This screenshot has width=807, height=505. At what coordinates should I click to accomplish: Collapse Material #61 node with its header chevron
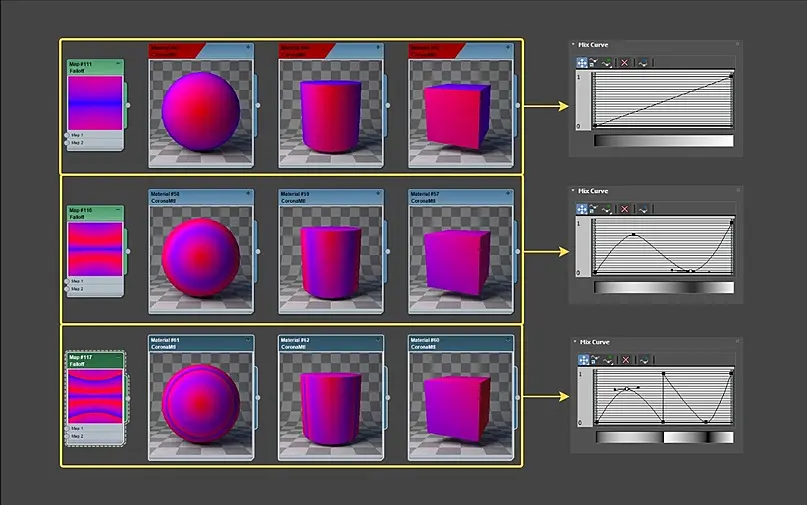click(248, 340)
